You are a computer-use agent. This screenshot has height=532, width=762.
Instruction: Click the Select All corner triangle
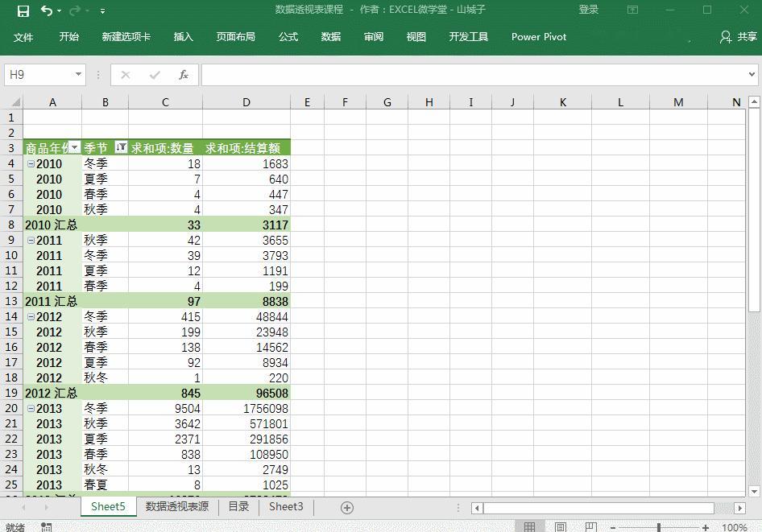tap(15, 102)
